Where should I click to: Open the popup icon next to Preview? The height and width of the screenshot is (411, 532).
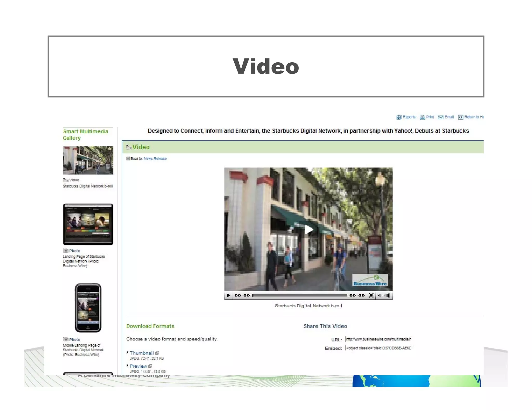[x=150, y=366]
